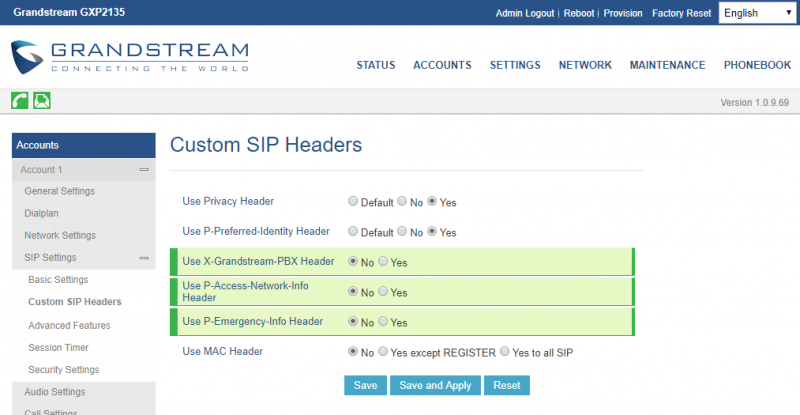Select Yes for X-Grandstream-PBX Header

[383, 261]
